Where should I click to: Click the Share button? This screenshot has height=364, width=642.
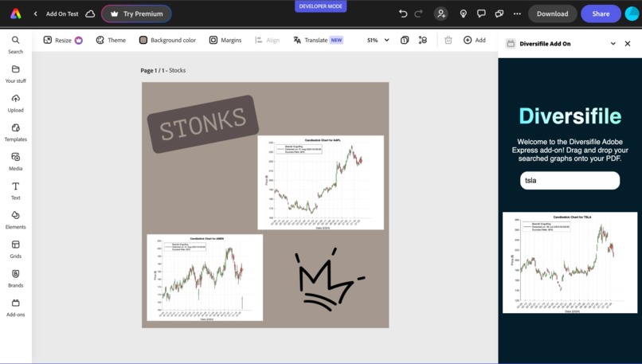pos(601,14)
